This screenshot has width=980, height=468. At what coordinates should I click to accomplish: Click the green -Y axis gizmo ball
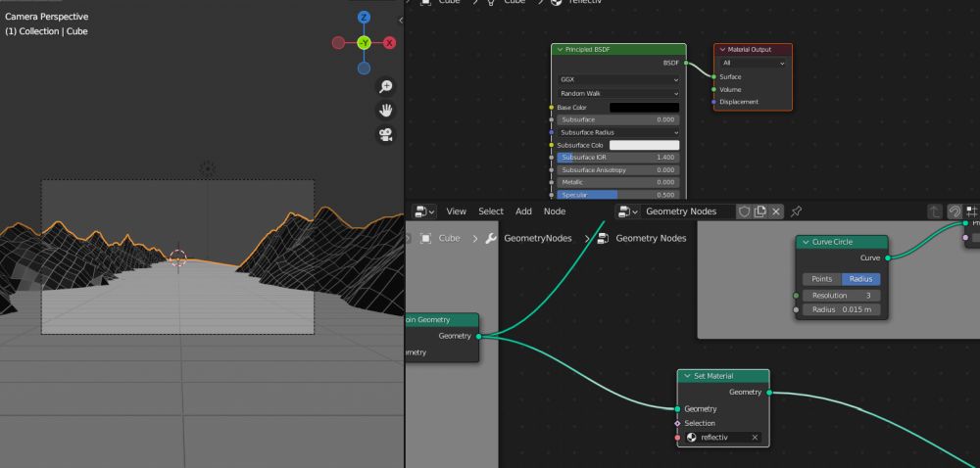(364, 43)
